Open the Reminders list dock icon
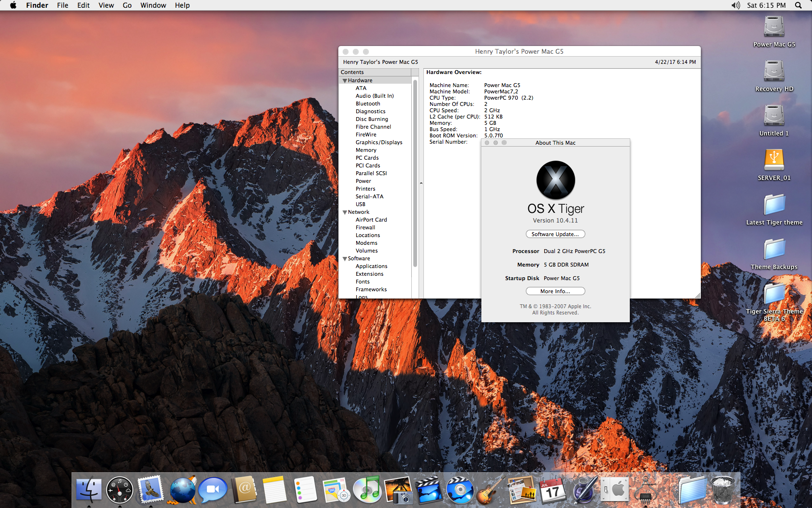The image size is (812, 508). [305, 490]
